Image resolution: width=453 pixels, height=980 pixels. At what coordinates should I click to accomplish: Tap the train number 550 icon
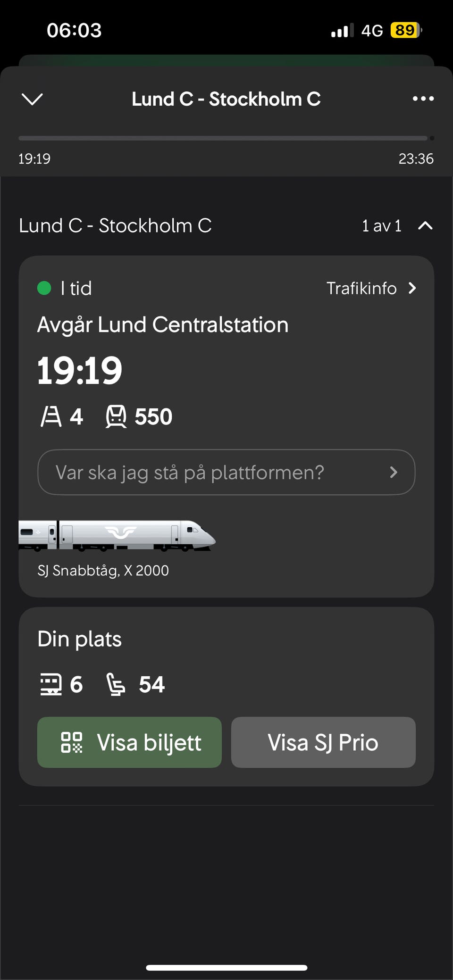pyautogui.click(x=116, y=417)
